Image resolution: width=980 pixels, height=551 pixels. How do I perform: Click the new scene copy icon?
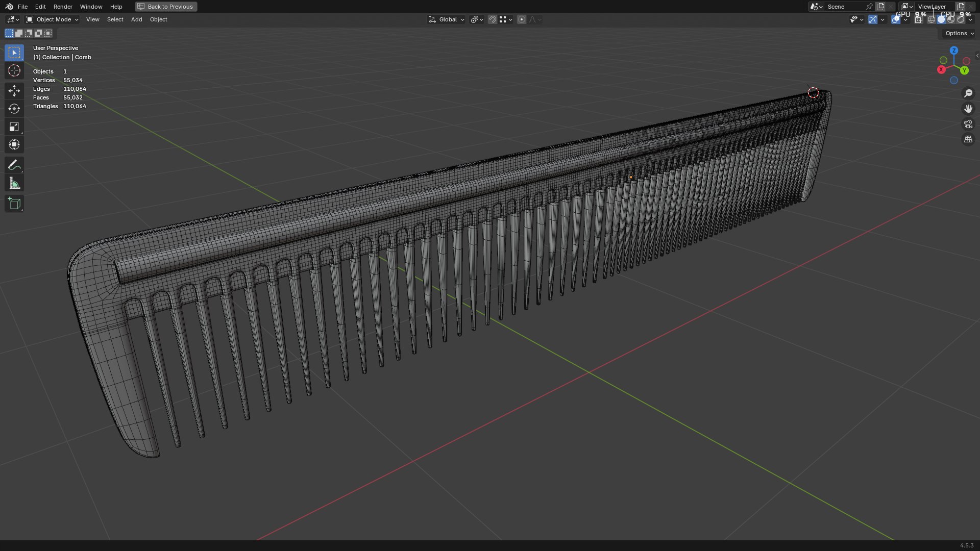(x=880, y=7)
